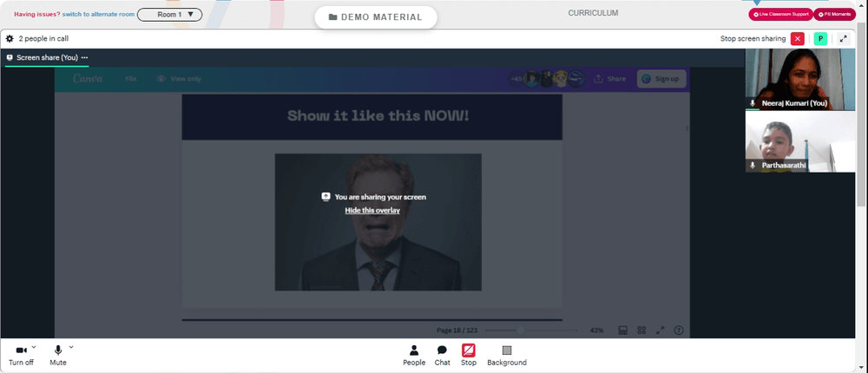This screenshot has height=373, width=868.
Task: Click Hide this overlay link
Action: click(x=372, y=210)
